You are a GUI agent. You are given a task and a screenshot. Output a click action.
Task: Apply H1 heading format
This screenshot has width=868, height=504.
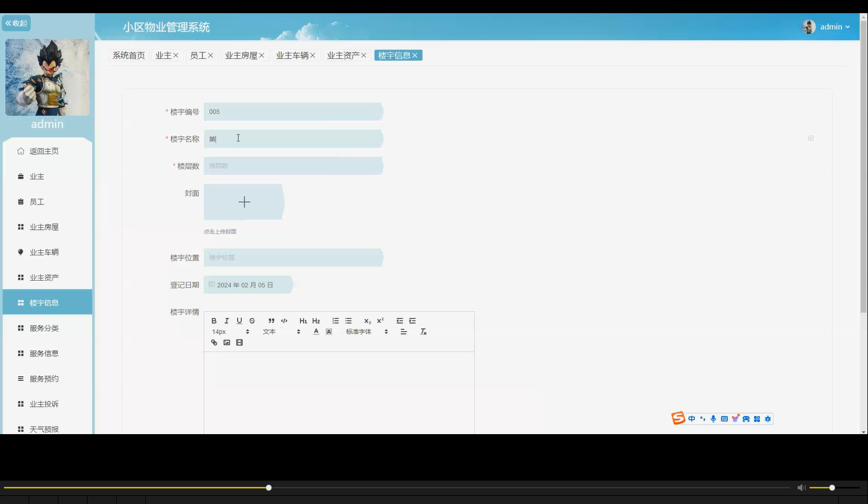pos(303,321)
